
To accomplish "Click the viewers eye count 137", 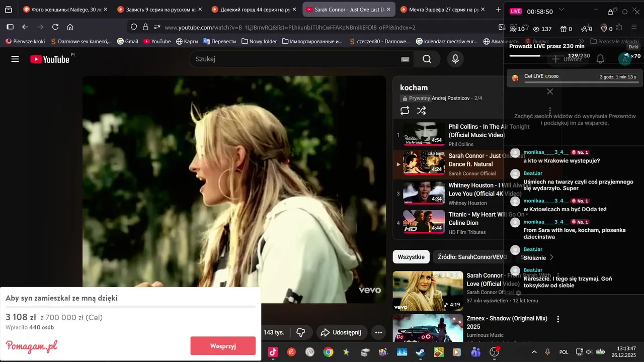I will 542,29.
